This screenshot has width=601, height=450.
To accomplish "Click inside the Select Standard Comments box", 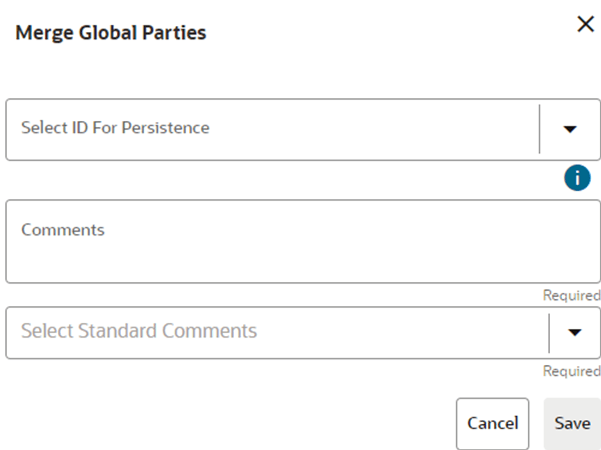I will point(277,332).
